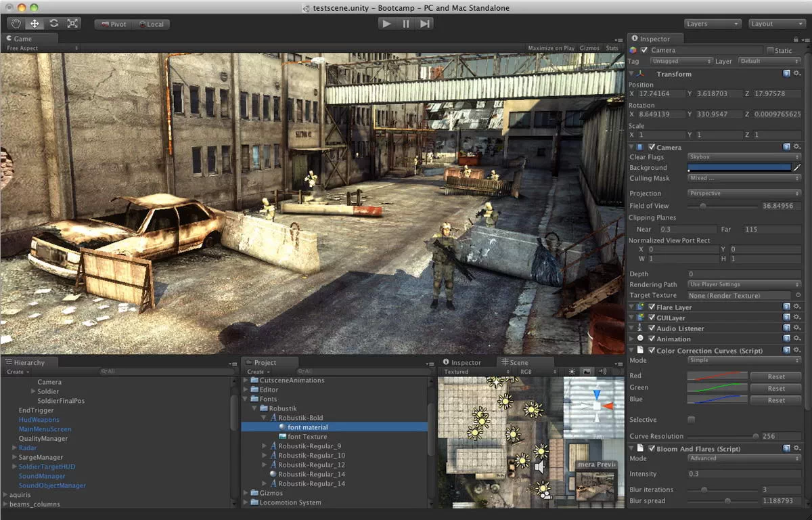812x520 pixels.
Task: Toggle the Local handle rotation button
Action: tap(151, 24)
